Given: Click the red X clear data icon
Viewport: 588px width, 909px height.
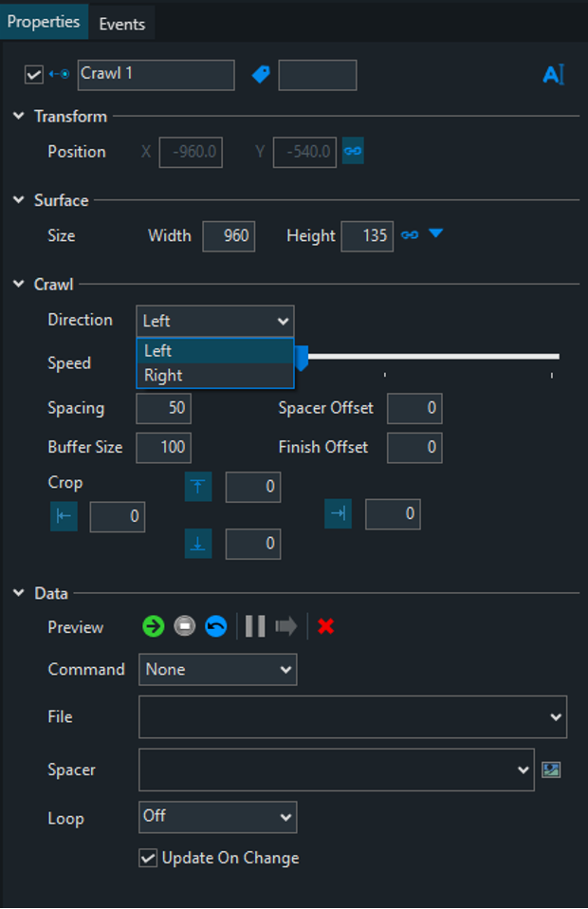Looking at the screenshot, I should pyautogui.click(x=326, y=626).
